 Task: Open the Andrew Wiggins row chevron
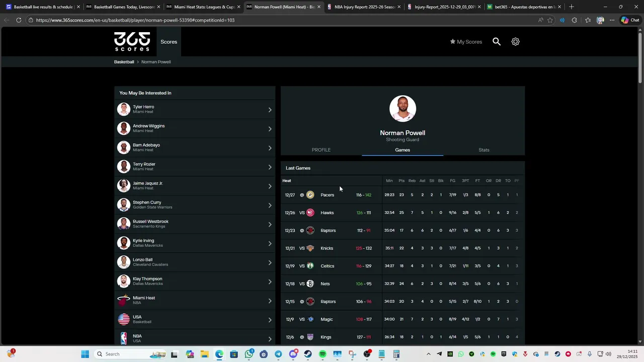270,129
